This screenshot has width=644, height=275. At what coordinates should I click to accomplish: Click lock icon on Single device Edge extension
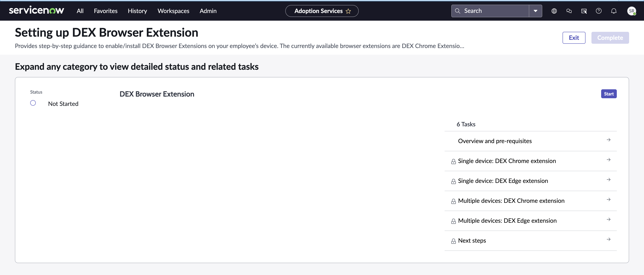click(x=453, y=181)
